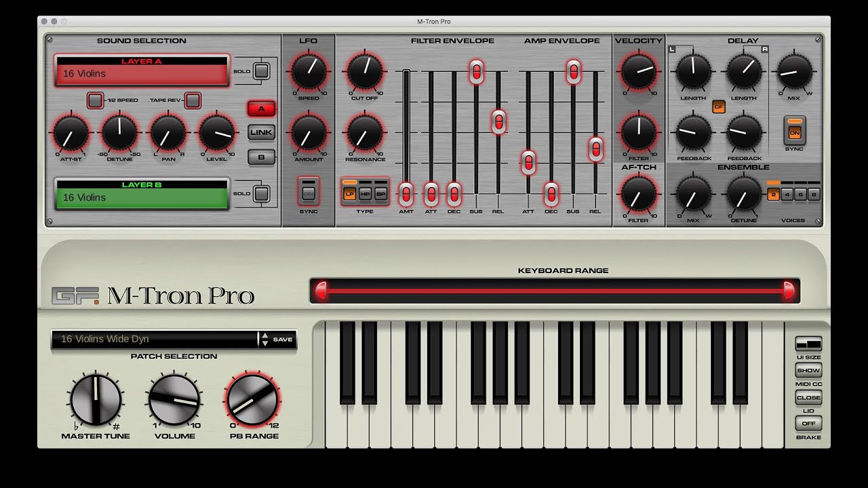Show MIDI CC assignments

[x=808, y=371]
